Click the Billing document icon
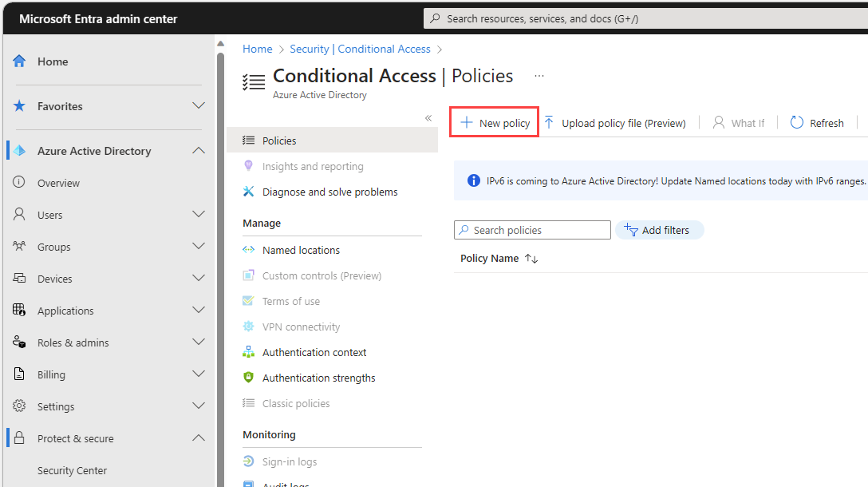This screenshot has height=487, width=868. pyautogui.click(x=19, y=374)
